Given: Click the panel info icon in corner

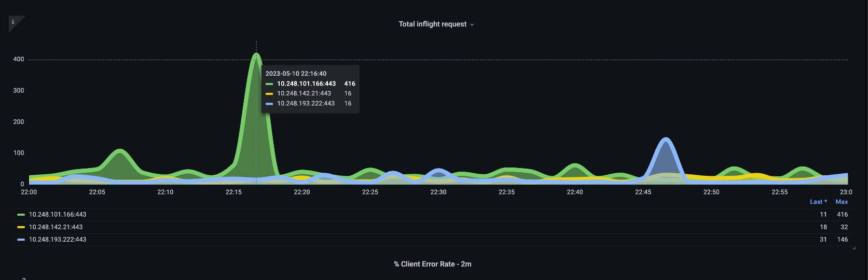Looking at the screenshot, I should (13, 22).
